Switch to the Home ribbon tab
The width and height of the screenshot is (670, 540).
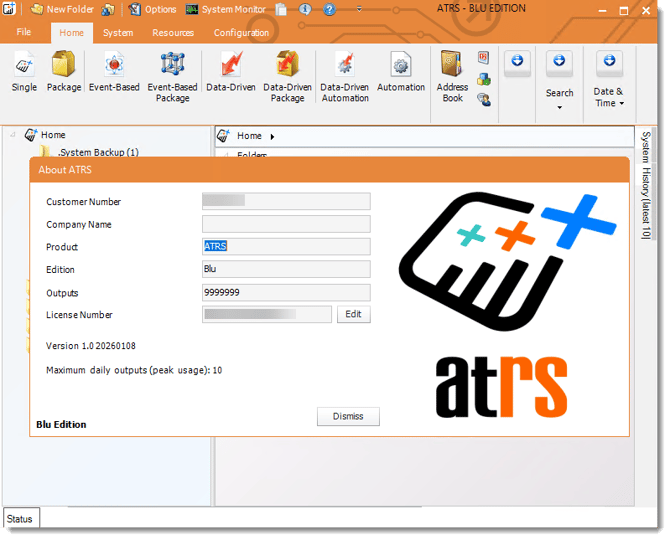pos(71,33)
